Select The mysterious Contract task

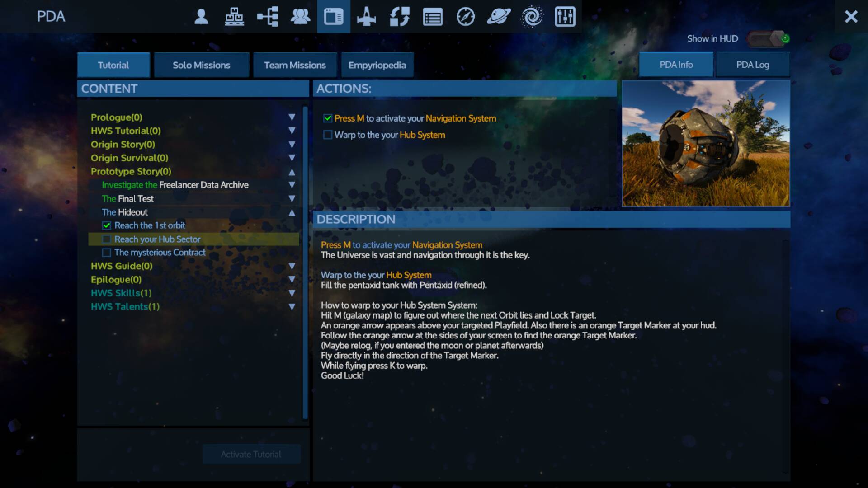click(160, 252)
